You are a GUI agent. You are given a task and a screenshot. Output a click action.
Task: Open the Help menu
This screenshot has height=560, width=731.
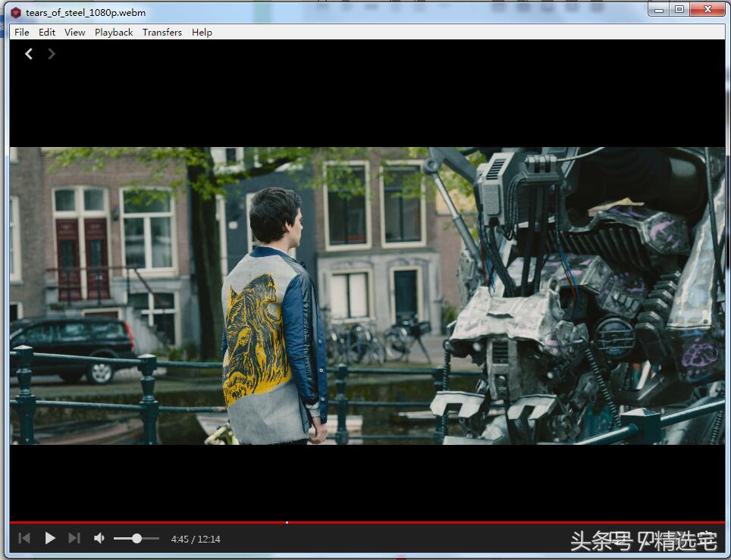(202, 32)
